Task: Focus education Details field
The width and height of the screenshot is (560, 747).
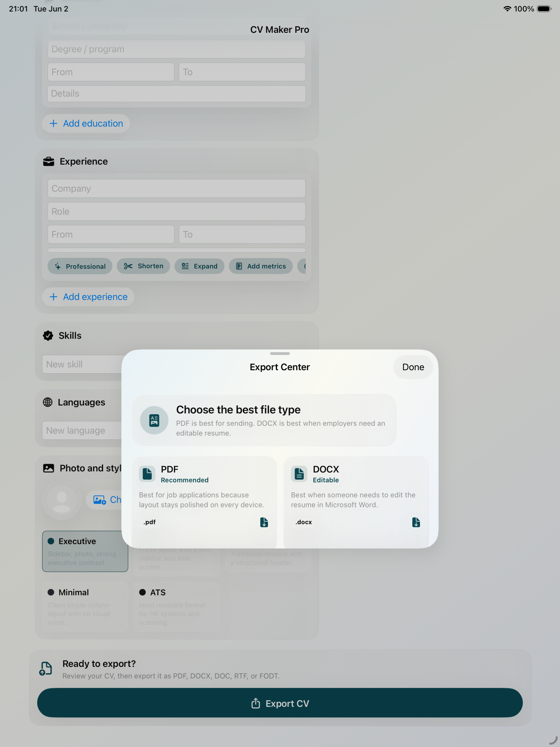Action: coord(177,94)
